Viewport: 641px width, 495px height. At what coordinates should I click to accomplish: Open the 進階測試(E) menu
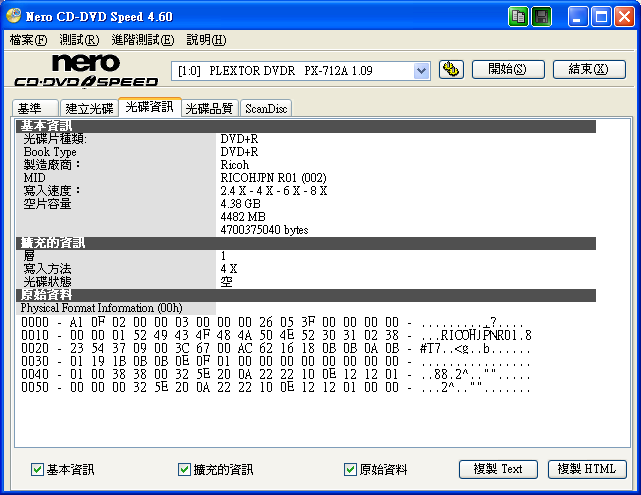click(x=143, y=40)
